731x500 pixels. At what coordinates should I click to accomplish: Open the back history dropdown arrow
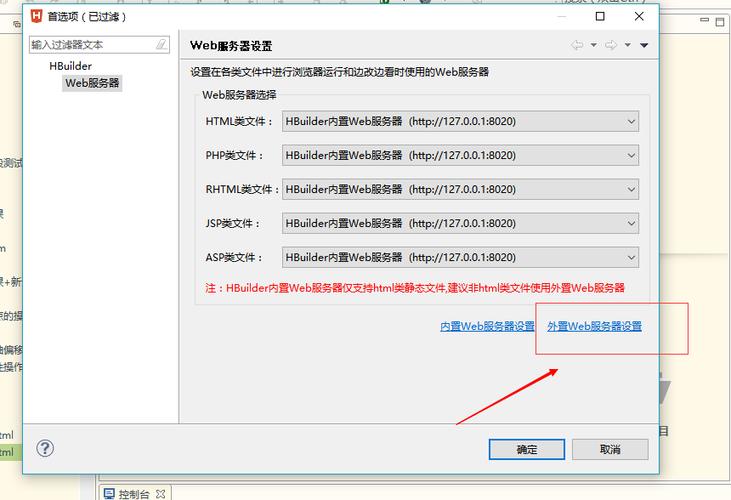pos(593,45)
